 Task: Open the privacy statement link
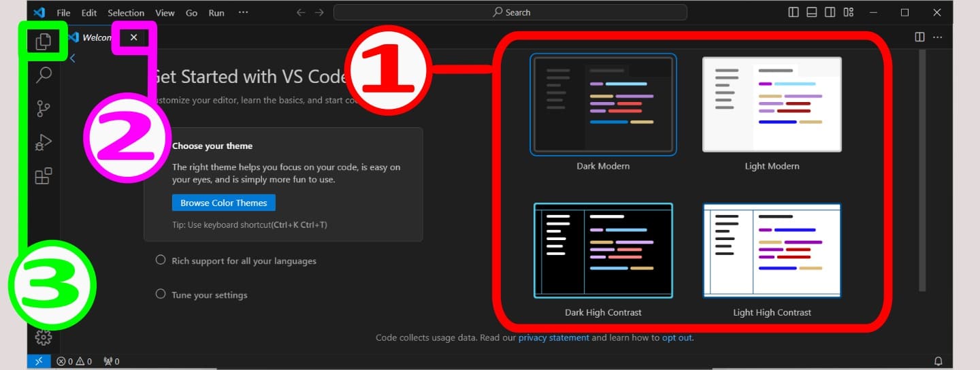click(554, 337)
